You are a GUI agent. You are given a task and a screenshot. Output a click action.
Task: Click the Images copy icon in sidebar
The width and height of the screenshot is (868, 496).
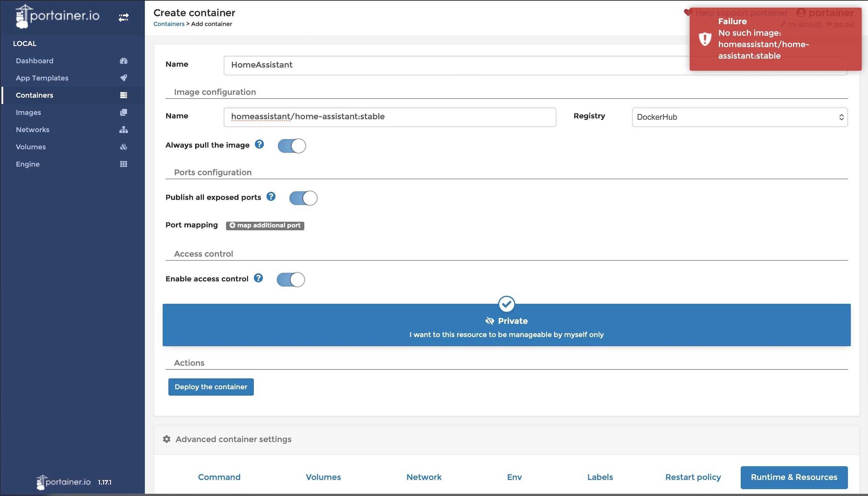click(x=124, y=112)
